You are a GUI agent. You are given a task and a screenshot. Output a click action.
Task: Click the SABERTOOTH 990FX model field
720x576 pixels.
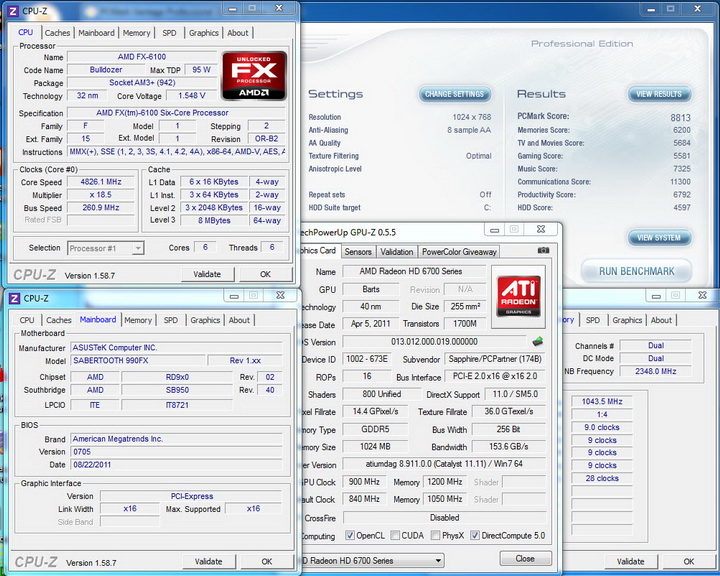point(137,361)
